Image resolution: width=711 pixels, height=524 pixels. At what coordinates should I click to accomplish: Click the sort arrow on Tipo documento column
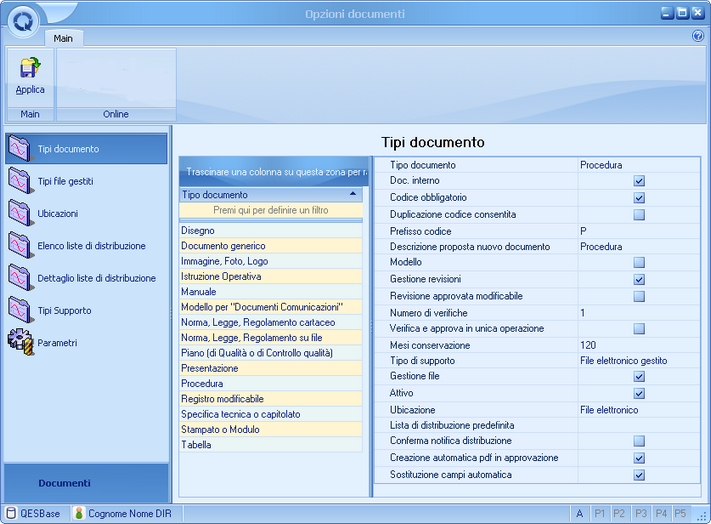[353, 194]
